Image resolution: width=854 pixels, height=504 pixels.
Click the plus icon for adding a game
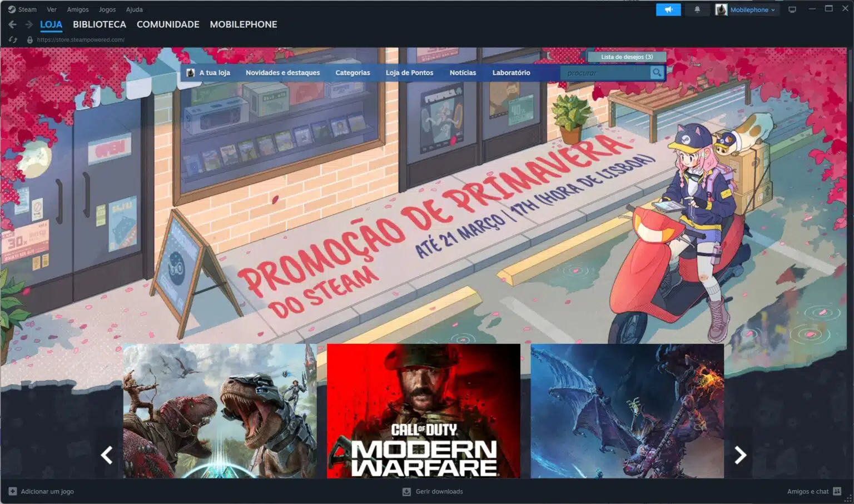[x=12, y=491]
